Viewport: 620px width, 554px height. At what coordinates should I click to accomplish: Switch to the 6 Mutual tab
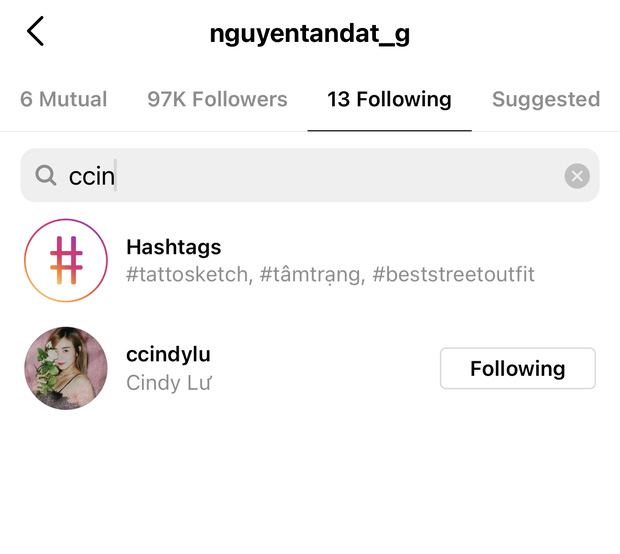point(63,99)
